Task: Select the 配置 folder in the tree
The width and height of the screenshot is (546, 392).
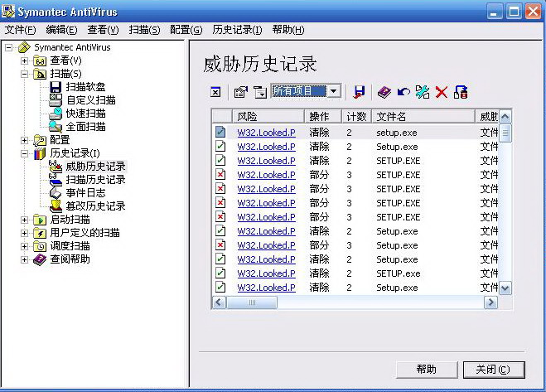Action: click(x=60, y=140)
